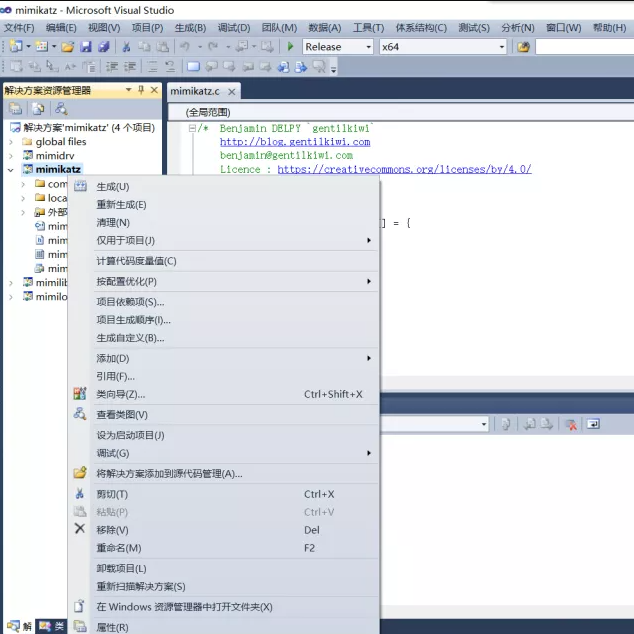Image resolution: width=634 pixels, height=634 pixels.
Task: Expand the global files tree node
Action: pos(11,142)
